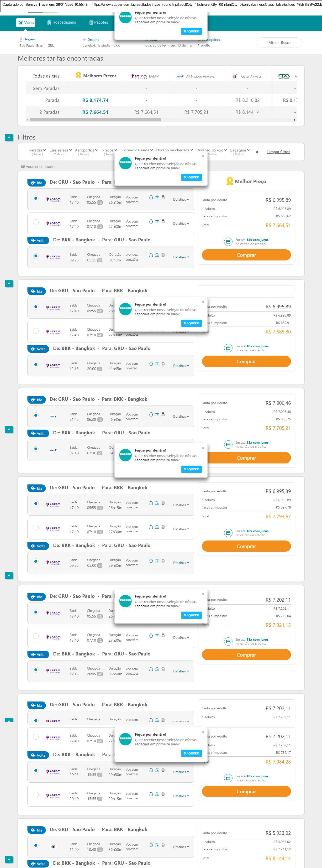This screenshot has width=322, height=868.
Task: Click the medal icon next to Melhor Preço
Action: click(230, 182)
